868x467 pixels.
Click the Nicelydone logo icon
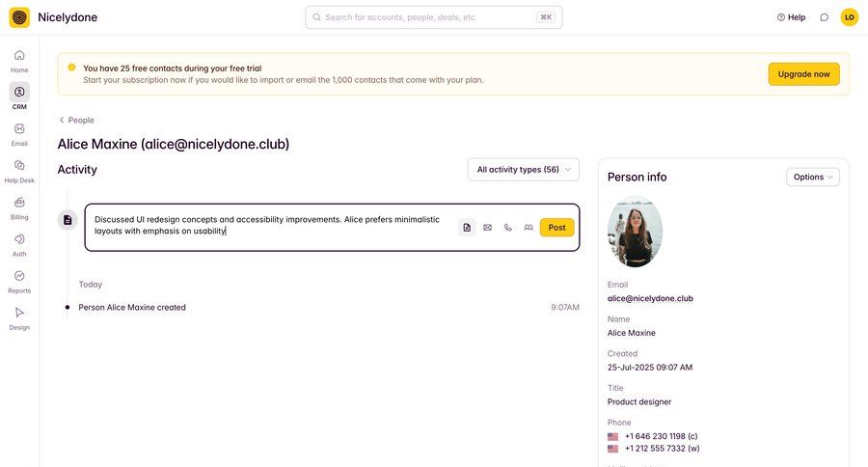19,17
